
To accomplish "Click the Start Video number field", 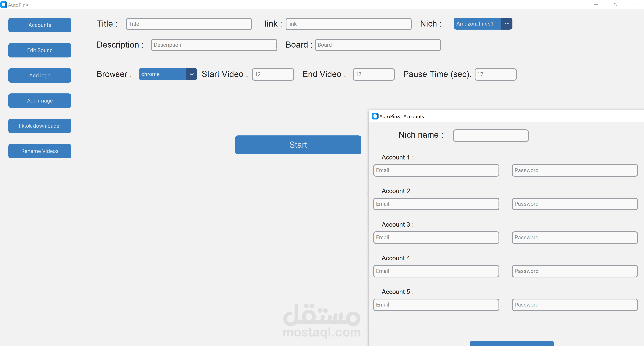I will tap(273, 74).
